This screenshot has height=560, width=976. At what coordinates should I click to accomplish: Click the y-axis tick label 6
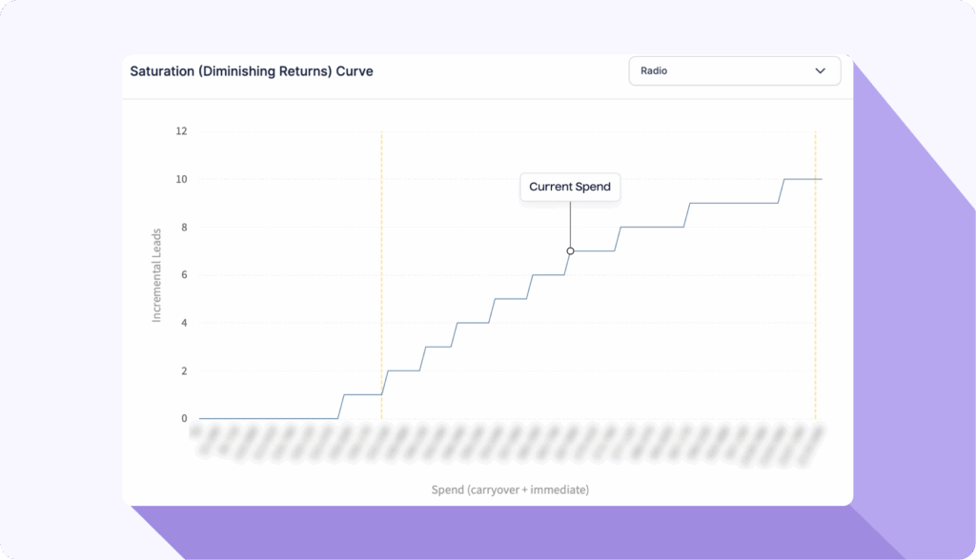[184, 275]
